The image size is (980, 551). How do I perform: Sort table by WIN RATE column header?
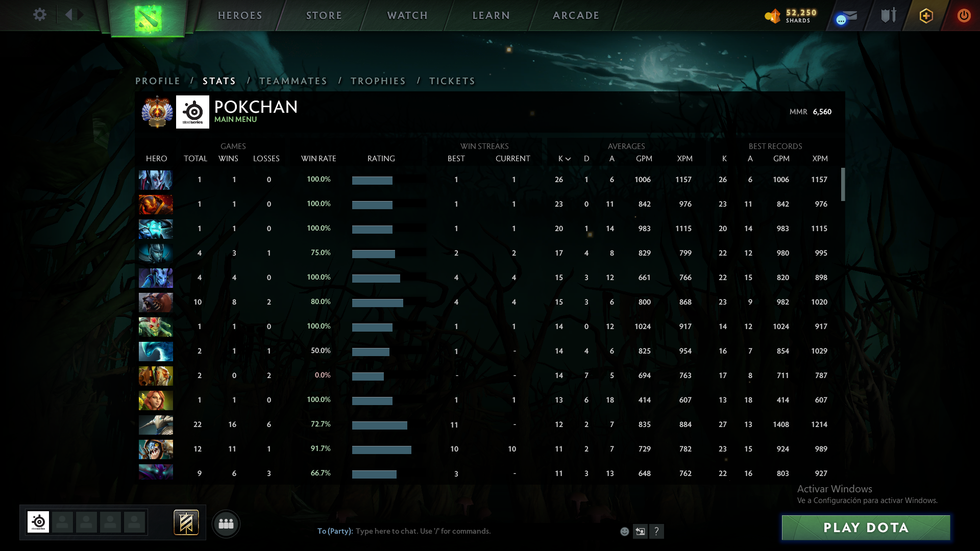point(318,159)
